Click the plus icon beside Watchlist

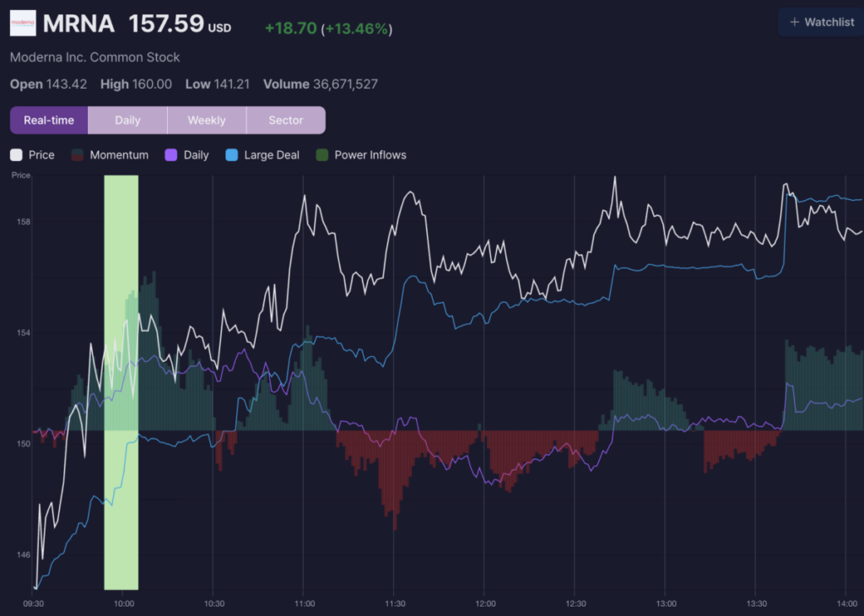tap(794, 22)
